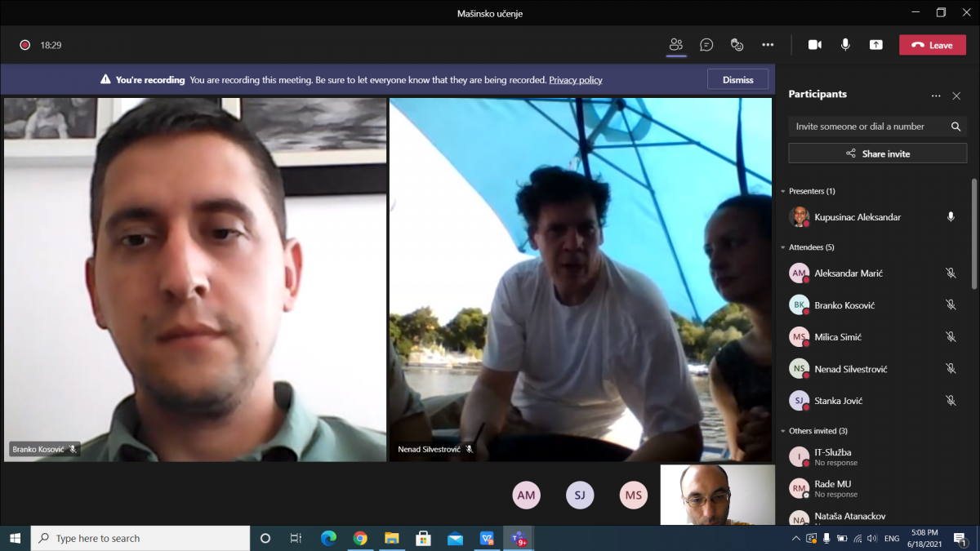Select Branko Kosović's video tile
Image resolution: width=980 pixels, height=551 pixels.
(x=195, y=280)
